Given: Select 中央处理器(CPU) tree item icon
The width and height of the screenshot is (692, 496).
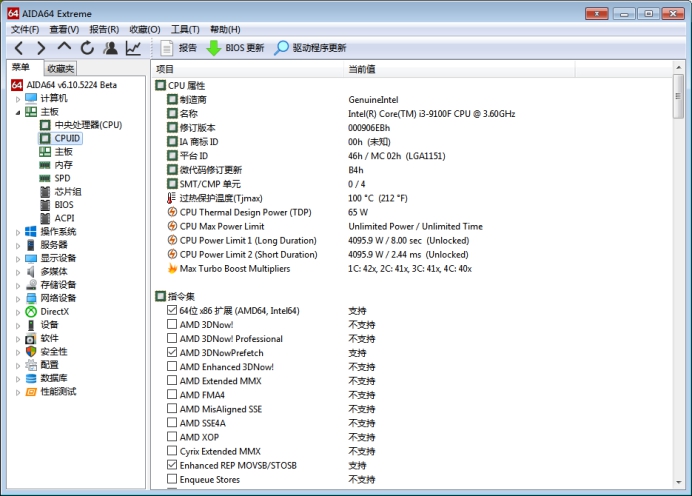Looking at the screenshot, I should (x=45, y=125).
